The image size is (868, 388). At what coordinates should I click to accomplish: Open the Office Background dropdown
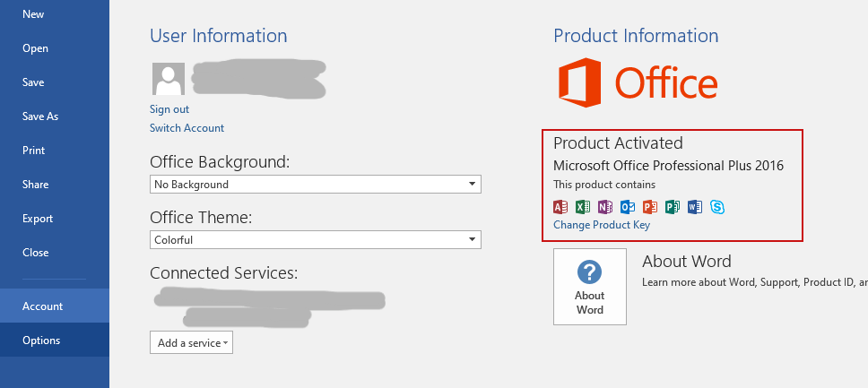coord(316,185)
